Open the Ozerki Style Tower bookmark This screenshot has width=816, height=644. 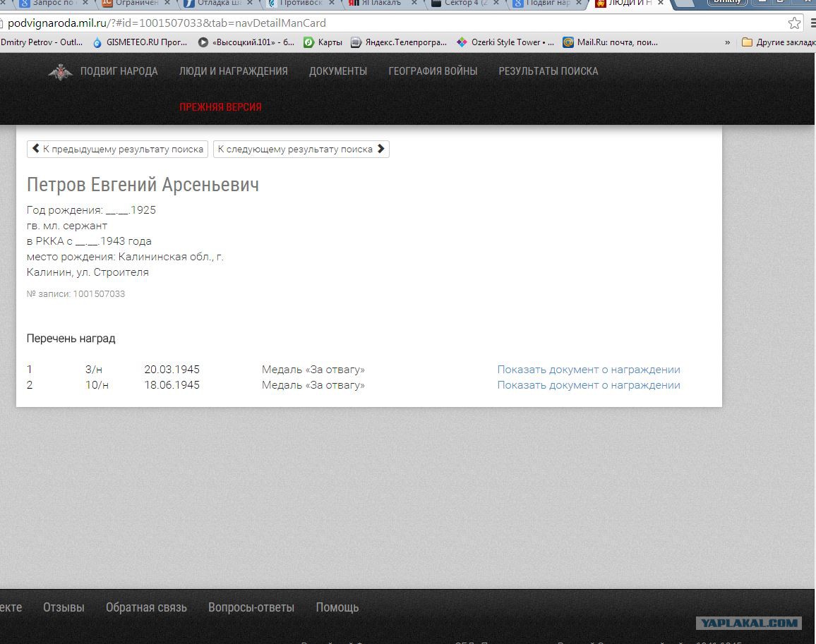[505, 42]
